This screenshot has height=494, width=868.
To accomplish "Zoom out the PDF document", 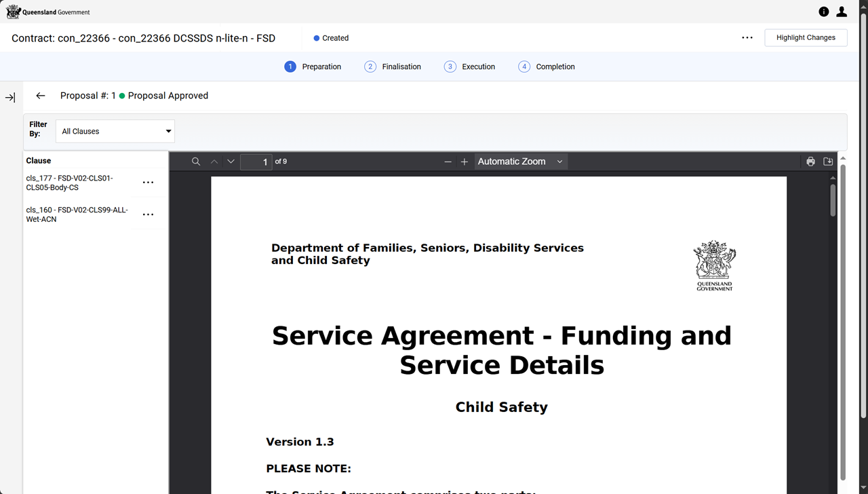I will click(448, 161).
